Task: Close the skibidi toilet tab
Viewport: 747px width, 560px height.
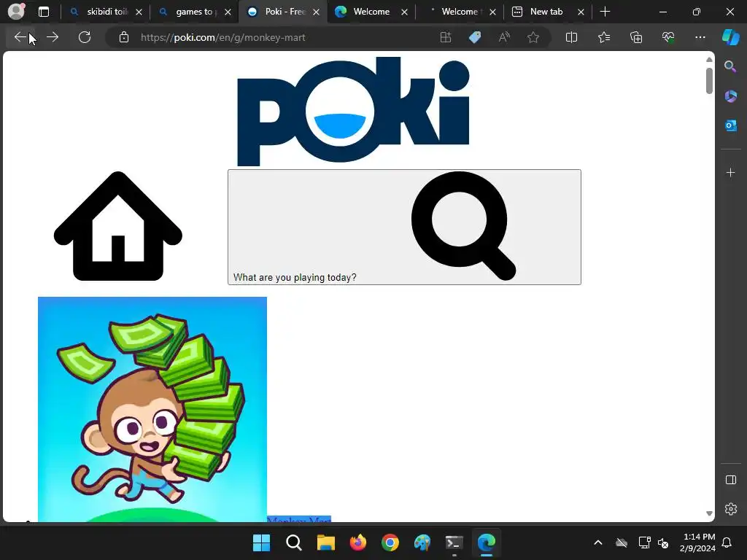Action: pos(139,12)
